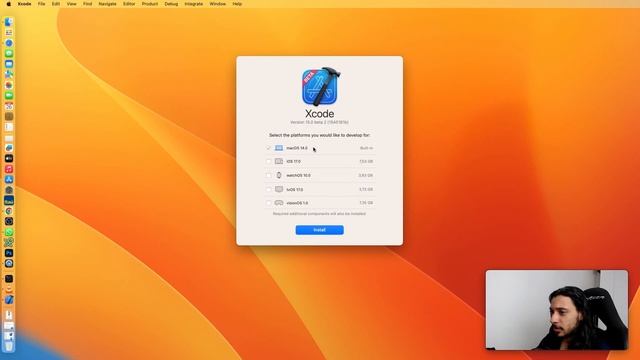Click the Xcode version text under title
Viewport: 640px width, 360px height.
(x=319, y=122)
